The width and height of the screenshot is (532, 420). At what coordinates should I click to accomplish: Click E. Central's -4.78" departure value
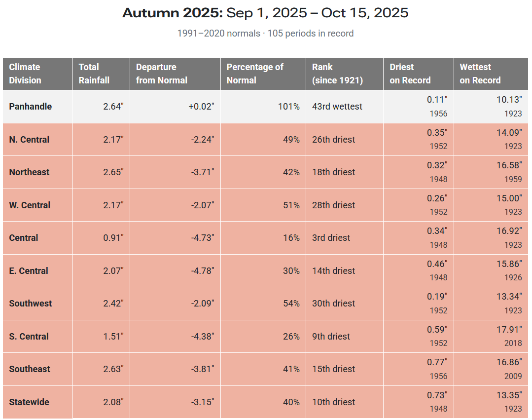point(203,271)
